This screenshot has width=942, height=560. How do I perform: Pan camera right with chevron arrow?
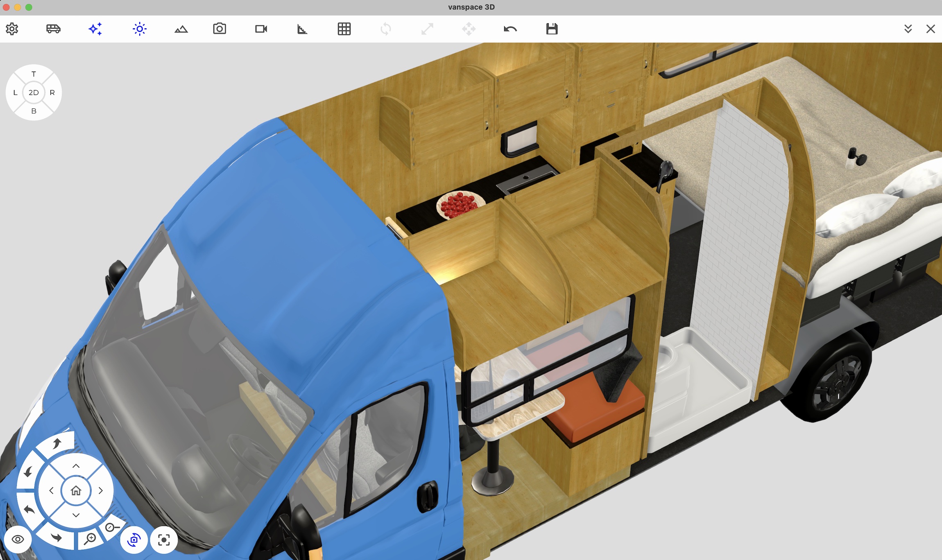(101, 490)
